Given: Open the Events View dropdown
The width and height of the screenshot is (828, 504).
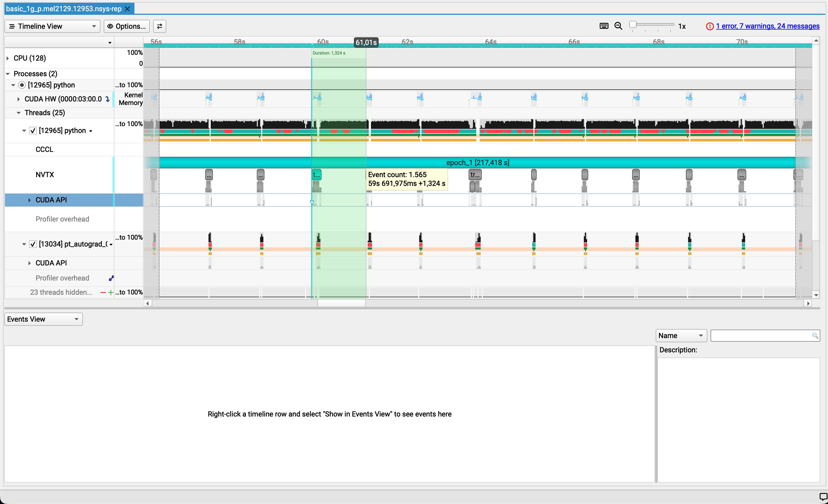Looking at the screenshot, I should [x=43, y=319].
